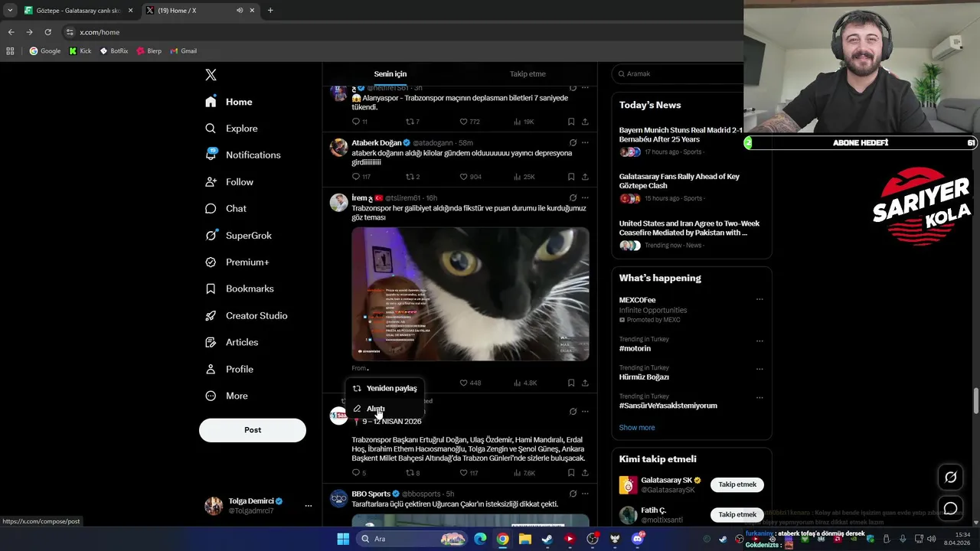Viewport: 980px width, 551px height.
Task: Open floating Grok button
Action: [950, 477]
